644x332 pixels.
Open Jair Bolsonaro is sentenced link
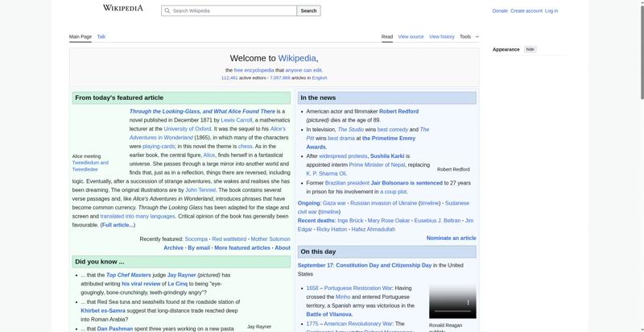(x=407, y=183)
